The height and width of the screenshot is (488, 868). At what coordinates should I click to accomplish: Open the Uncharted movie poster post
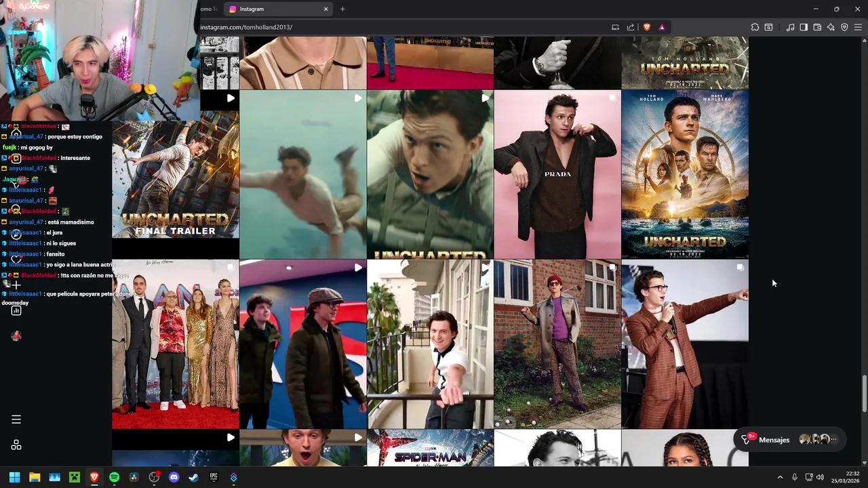point(685,174)
